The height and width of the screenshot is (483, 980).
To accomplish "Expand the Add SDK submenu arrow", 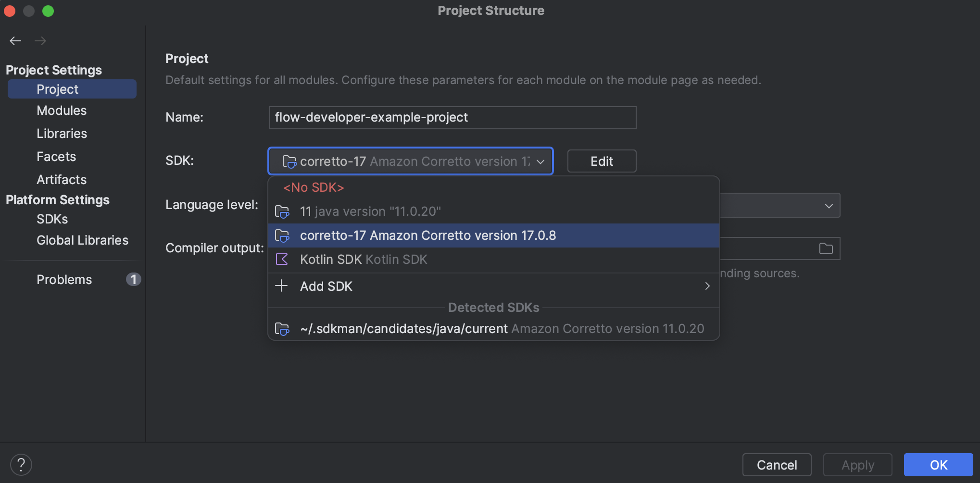I will point(707,286).
